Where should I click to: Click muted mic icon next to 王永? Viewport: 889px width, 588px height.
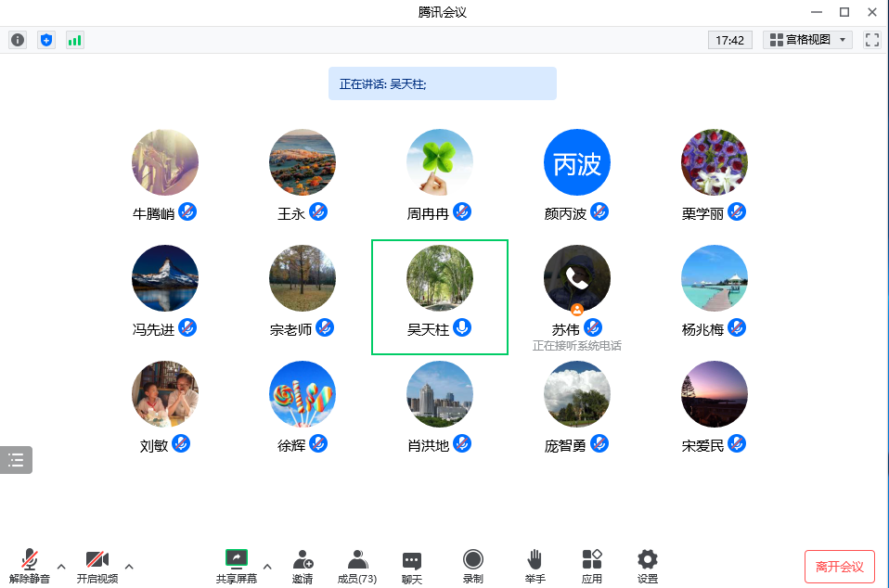(x=318, y=211)
